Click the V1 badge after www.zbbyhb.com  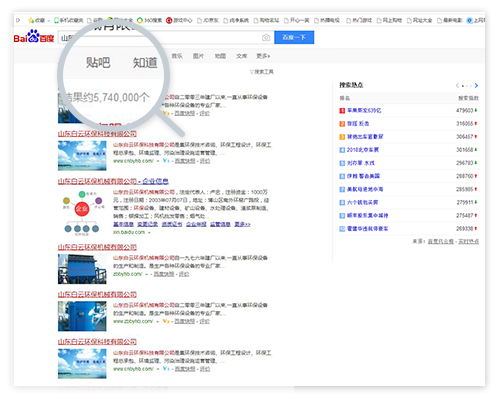166,321
